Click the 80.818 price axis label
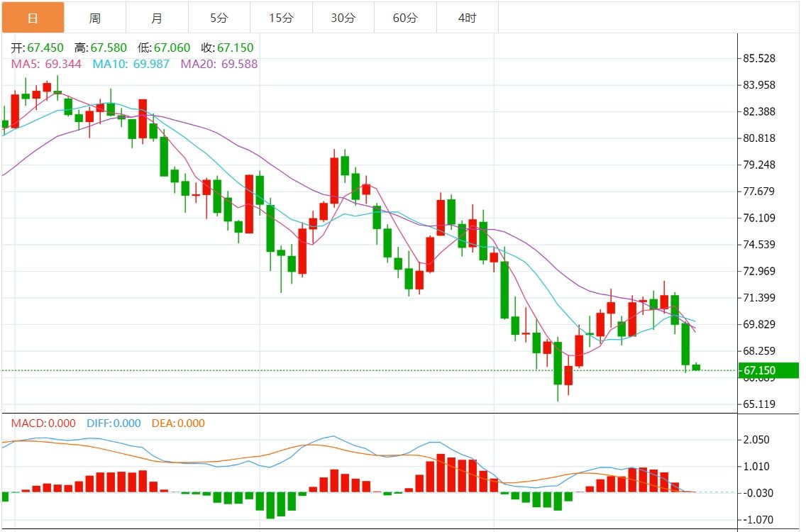Screen dimensions: 806x532 [x=759, y=138]
